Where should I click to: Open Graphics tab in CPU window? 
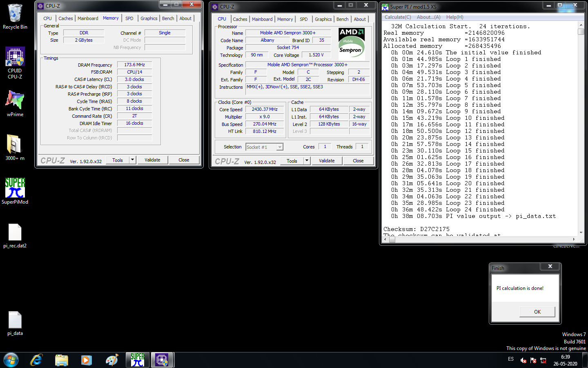tap(323, 19)
